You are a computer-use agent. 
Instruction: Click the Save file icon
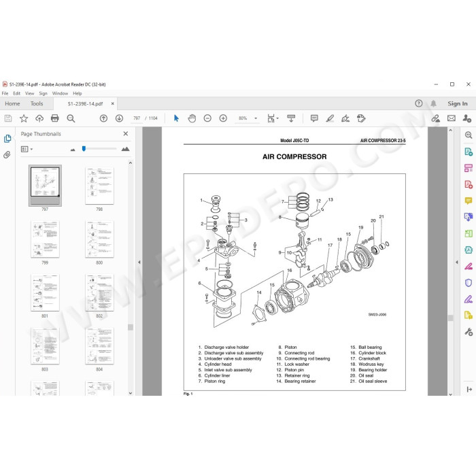[8, 118]
